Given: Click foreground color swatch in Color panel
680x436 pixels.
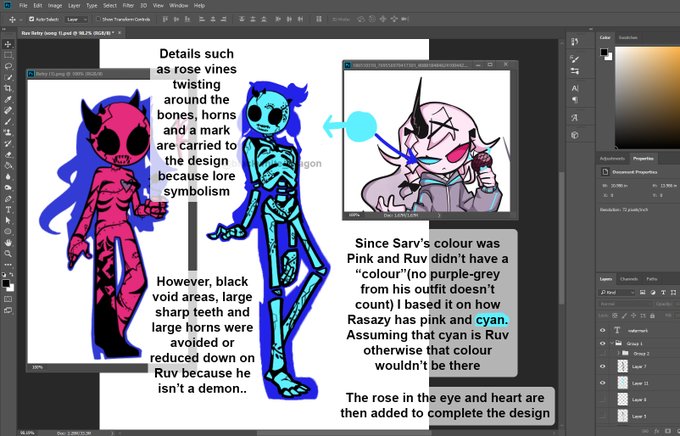Looking at the screenshot, I should pos(604,52).
